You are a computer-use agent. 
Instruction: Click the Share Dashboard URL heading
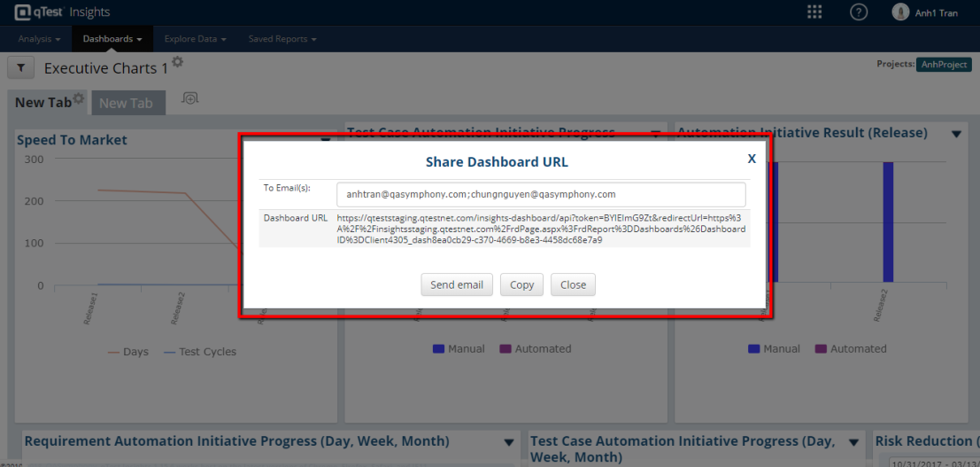tap(497, 162)
